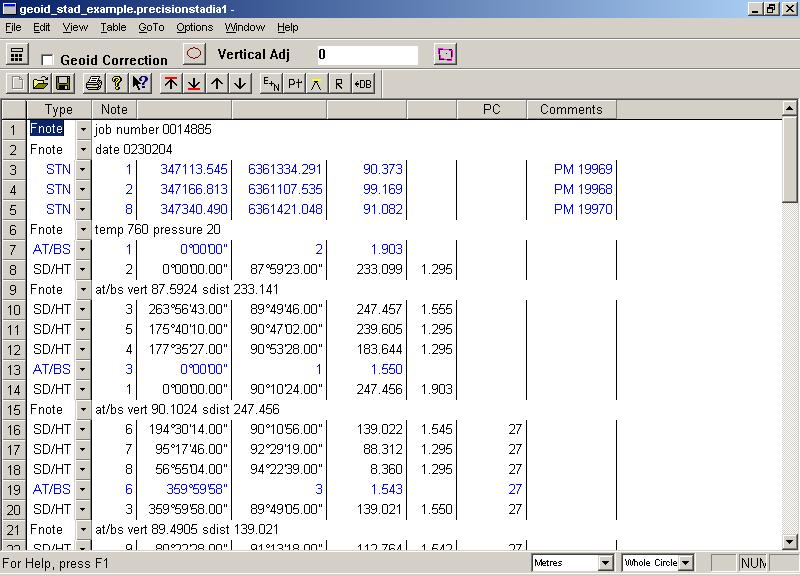
Task: Click the calculator icon in the top toolbar
Action: (x=17, y=55)
